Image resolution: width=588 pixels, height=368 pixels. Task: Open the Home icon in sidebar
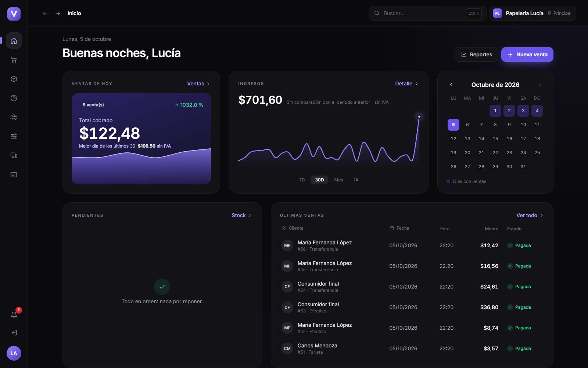14,40
